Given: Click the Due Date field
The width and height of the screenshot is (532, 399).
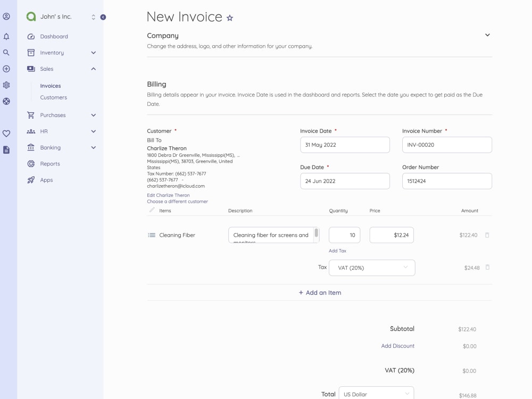Looking at the screenshot, I should [345, 181].
